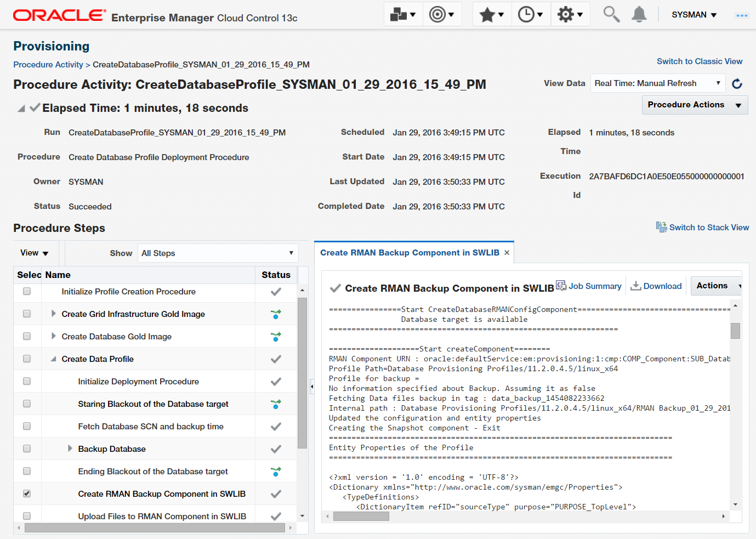Click the Download icon
This screenshot has width=756, height=539.
[635, 286]
